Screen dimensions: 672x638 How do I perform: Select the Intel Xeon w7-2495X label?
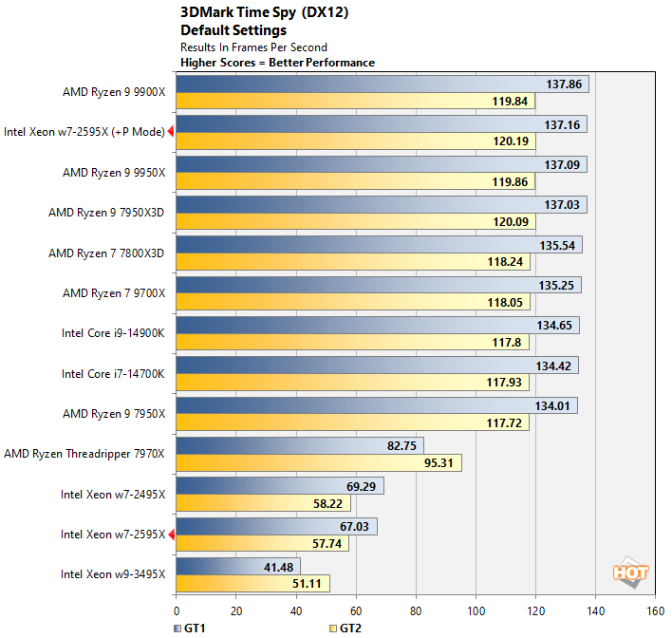click(x=113, y=495)
